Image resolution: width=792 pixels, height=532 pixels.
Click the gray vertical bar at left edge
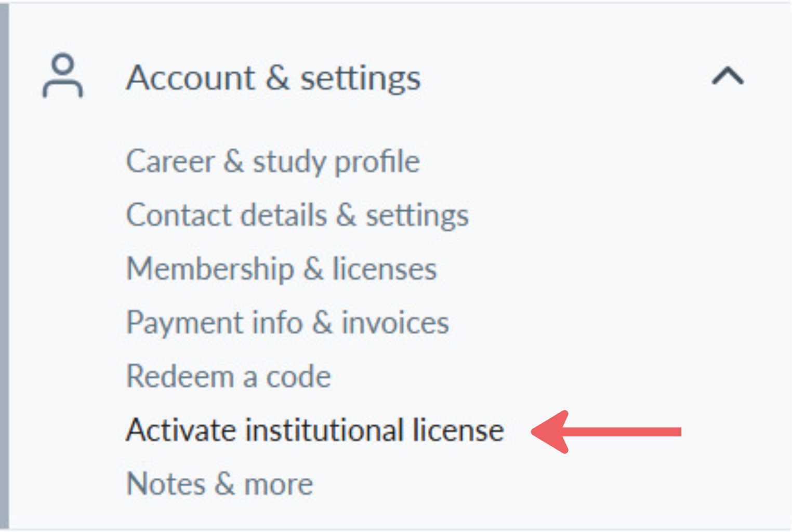(4, 266)
